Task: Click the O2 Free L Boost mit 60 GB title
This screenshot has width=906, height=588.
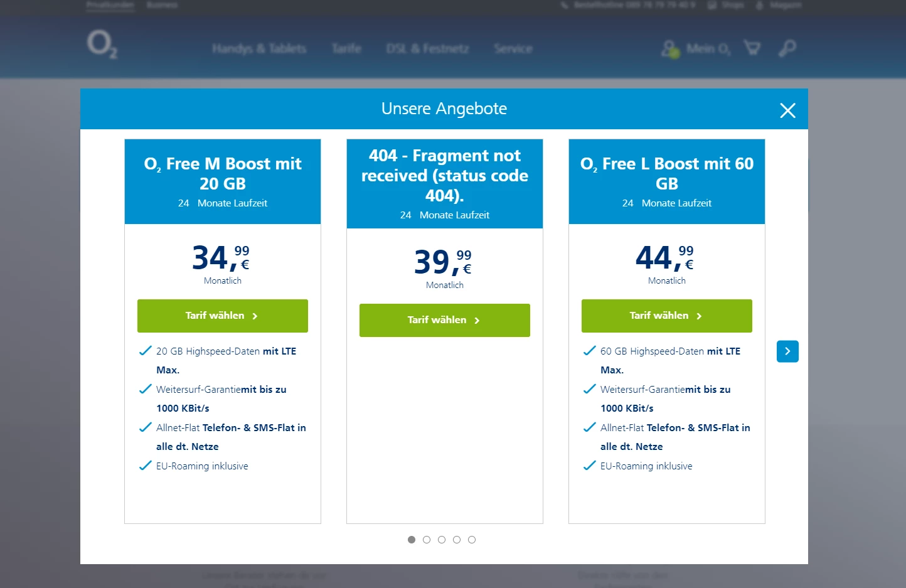Action: coord(667,174)
